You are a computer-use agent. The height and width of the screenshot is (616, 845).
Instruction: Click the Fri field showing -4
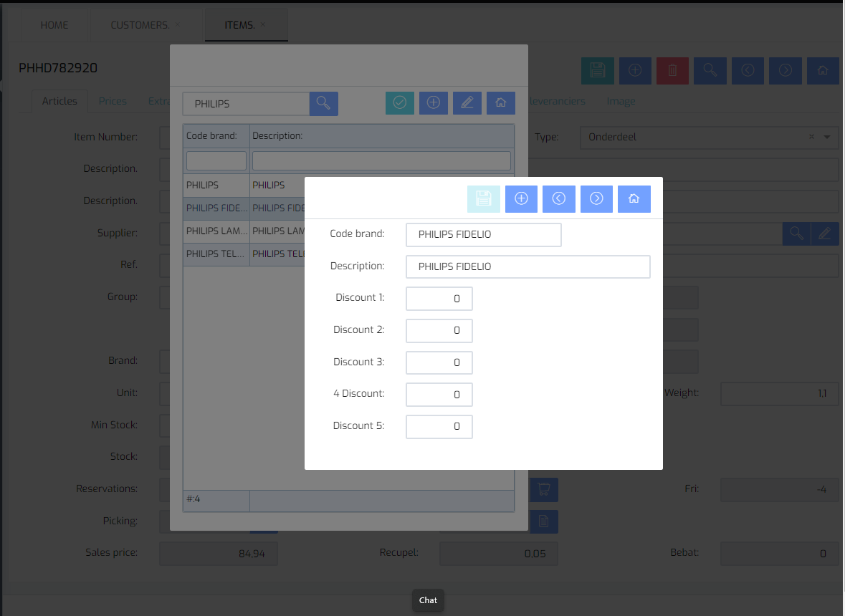tap(779, 489)
